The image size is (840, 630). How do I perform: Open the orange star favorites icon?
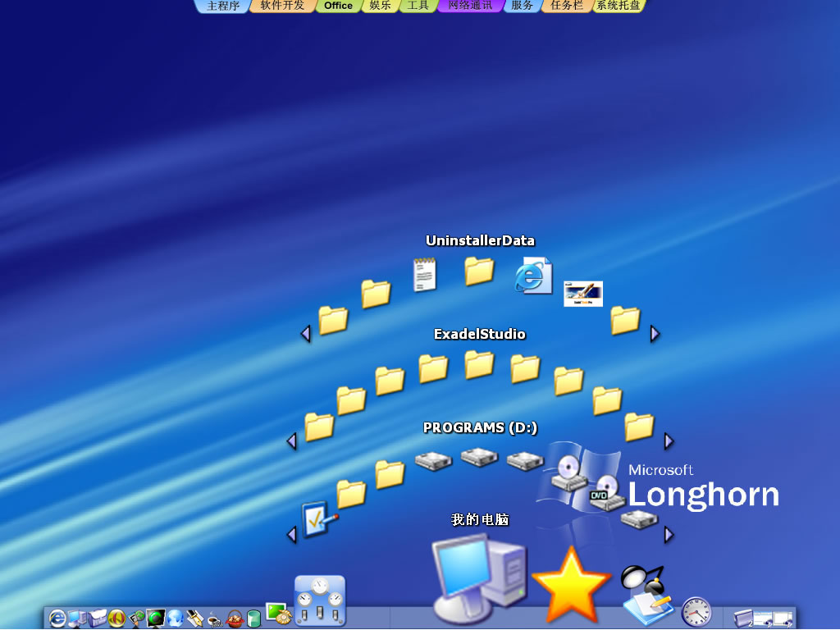point(572,584)
